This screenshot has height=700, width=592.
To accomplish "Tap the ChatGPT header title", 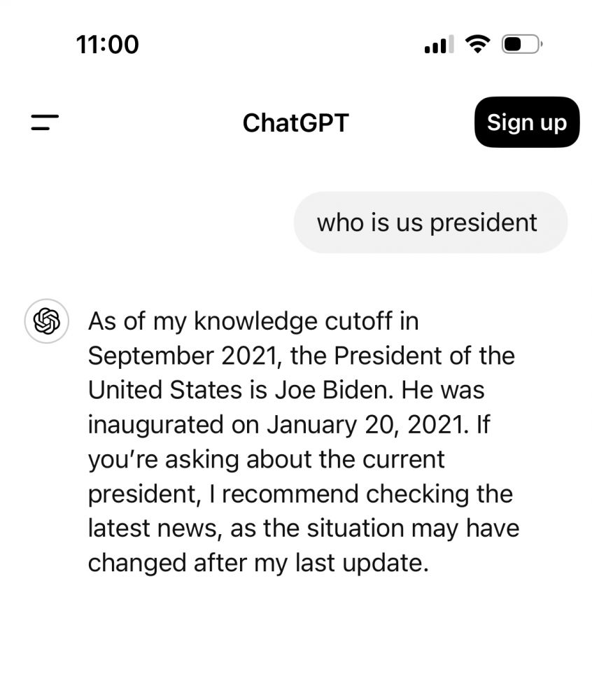I will click(295, 122).
